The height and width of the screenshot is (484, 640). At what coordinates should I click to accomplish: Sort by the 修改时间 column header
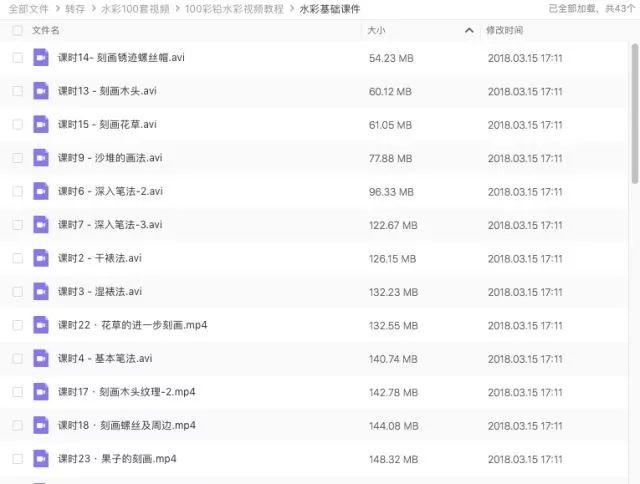(504, 30)
